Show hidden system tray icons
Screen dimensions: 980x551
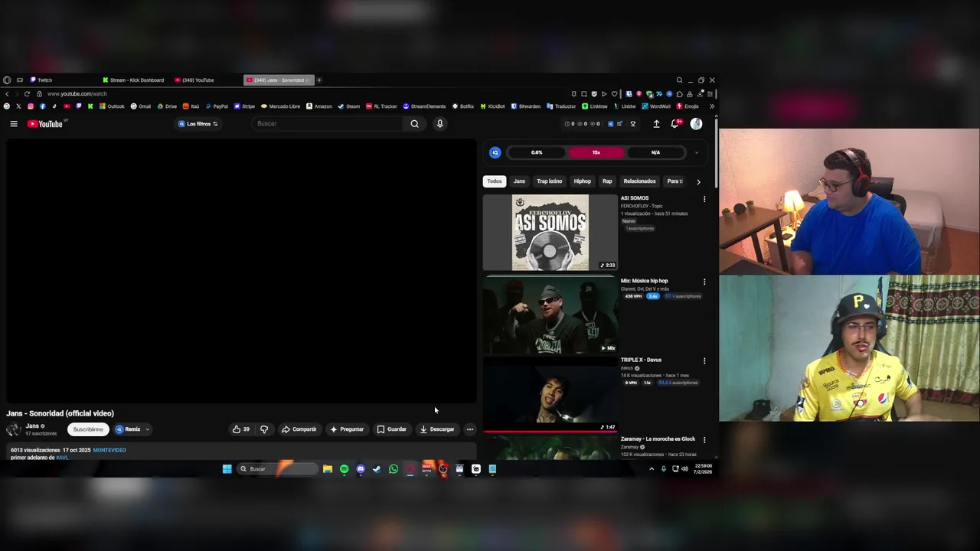point(652,469)
